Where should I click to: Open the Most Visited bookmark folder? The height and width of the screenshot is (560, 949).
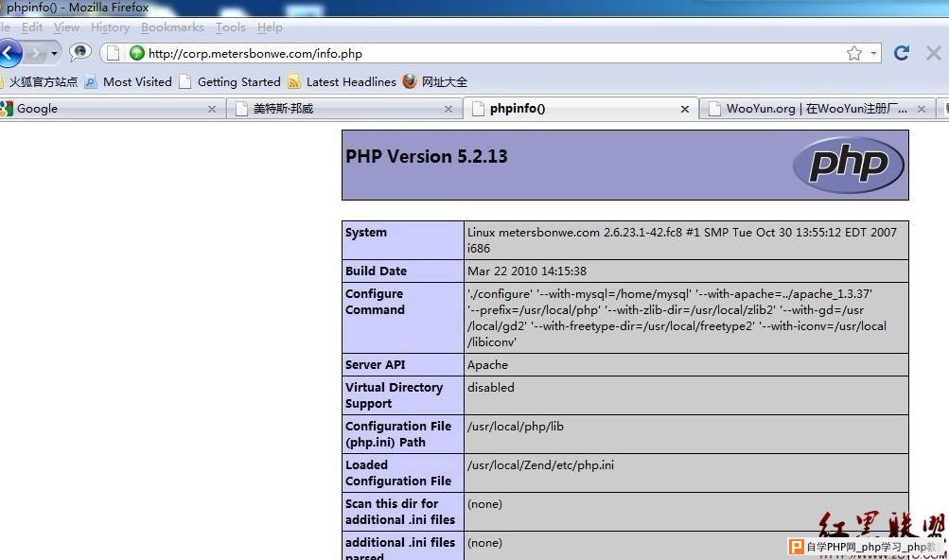pyautogui.click(x=137, y=81)
